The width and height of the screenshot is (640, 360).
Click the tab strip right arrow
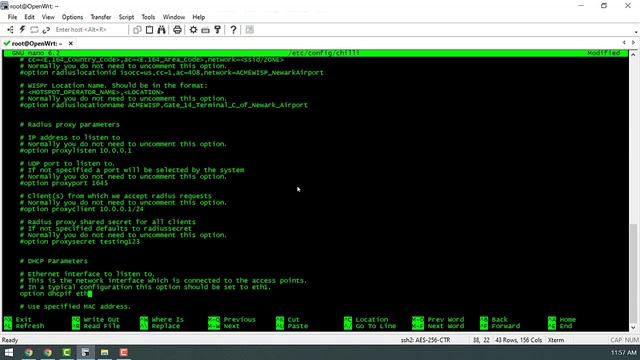pyautogui.click(x=633, y=42)
